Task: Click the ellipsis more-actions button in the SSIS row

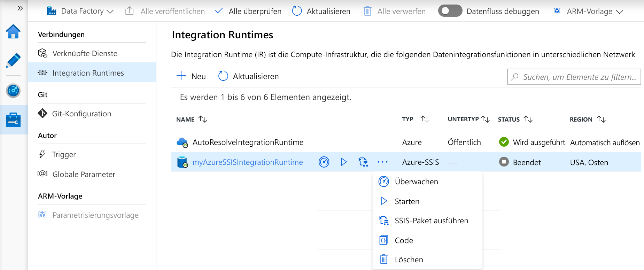Action: click(x=382, y=162)
